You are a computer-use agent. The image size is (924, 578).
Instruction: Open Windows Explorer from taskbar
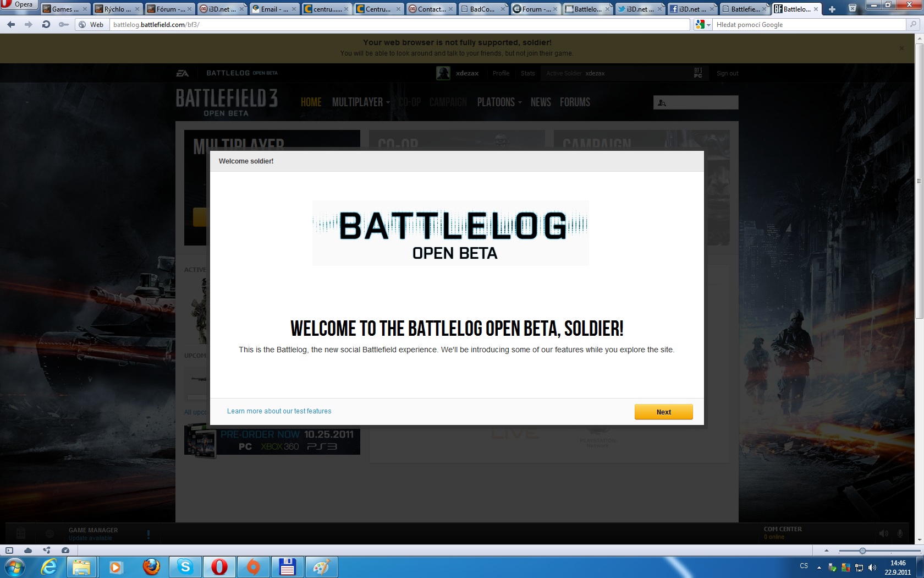81,567
